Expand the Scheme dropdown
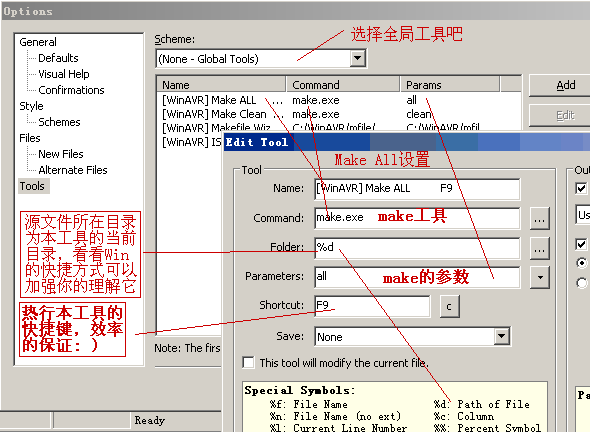The height and width of the screenshot is (432, 590). 357,59
